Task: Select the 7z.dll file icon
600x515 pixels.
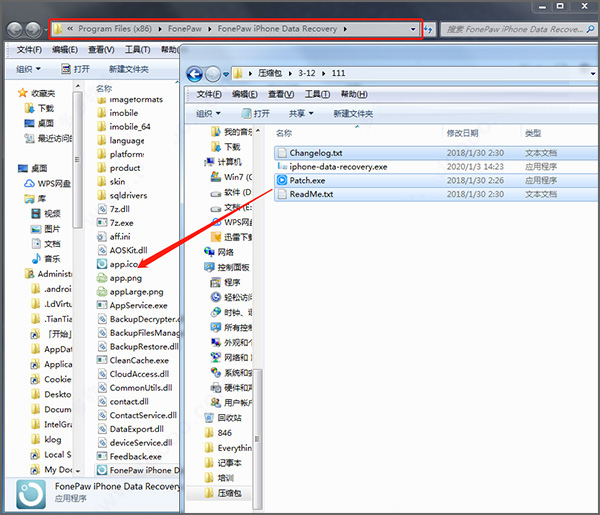Action: click(x=102, y=209)
